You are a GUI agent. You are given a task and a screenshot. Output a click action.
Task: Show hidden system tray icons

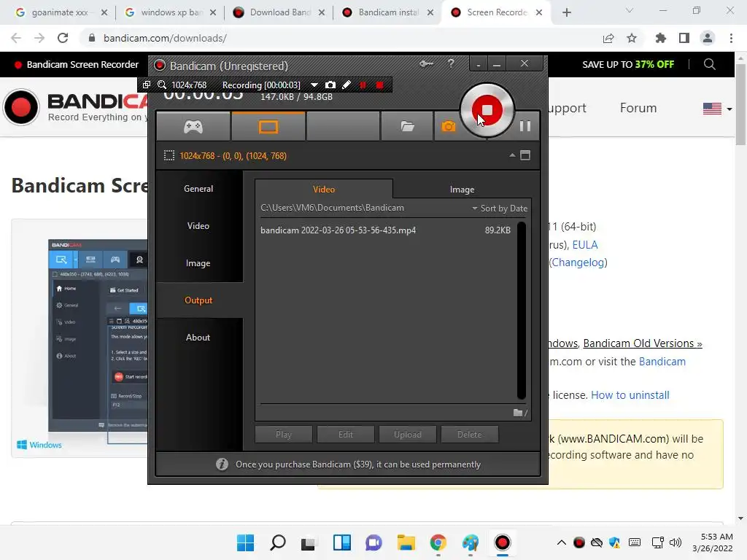pos(561,542)
